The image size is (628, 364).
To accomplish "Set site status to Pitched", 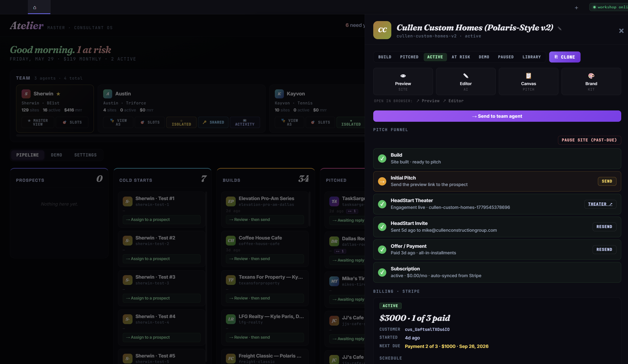I will pos(409,57).
